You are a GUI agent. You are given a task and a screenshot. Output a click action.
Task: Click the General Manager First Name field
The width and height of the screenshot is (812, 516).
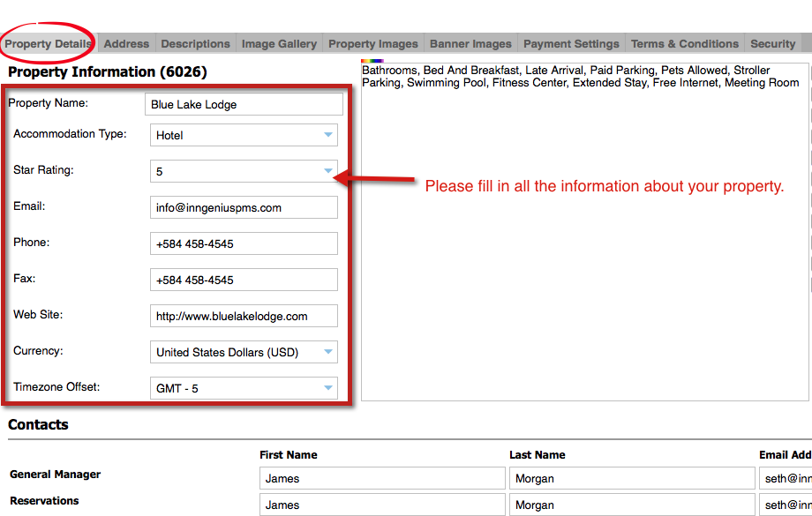(x=383, y=478)
